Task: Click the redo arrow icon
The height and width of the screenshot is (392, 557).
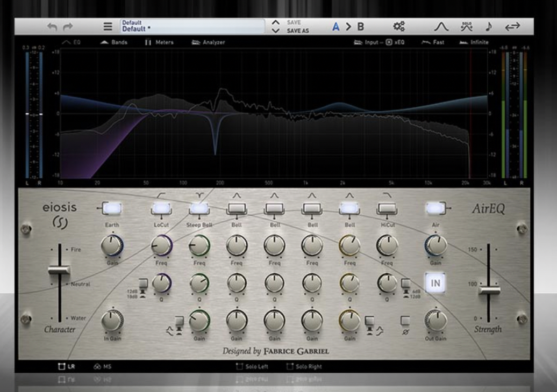Action: (x=68, y=27)
